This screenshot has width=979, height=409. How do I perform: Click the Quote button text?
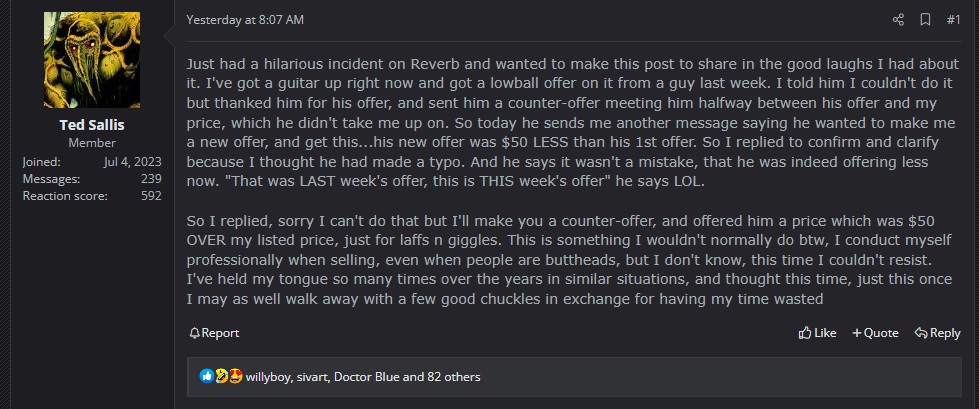coord(881,333)
